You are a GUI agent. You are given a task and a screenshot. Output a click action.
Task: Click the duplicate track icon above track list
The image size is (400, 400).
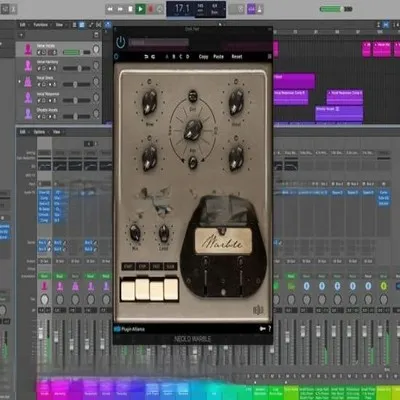96,35
